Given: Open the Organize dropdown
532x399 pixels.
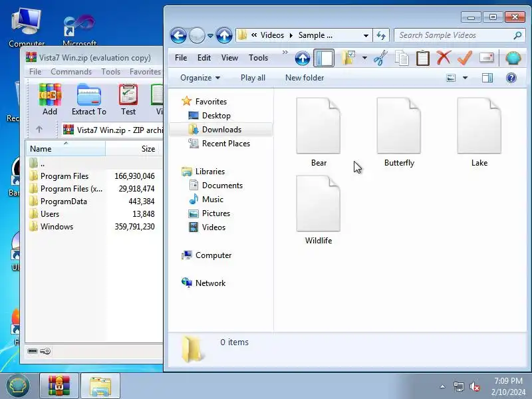Looking at the screenshot, I should click(x=200, y=78).
